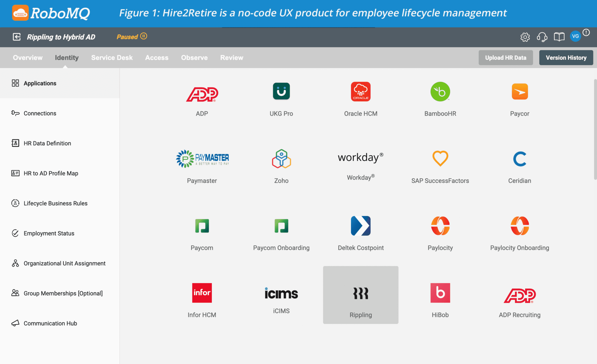
Task: Choose the Deltek Costpoint icon
Action: point(361,226)
